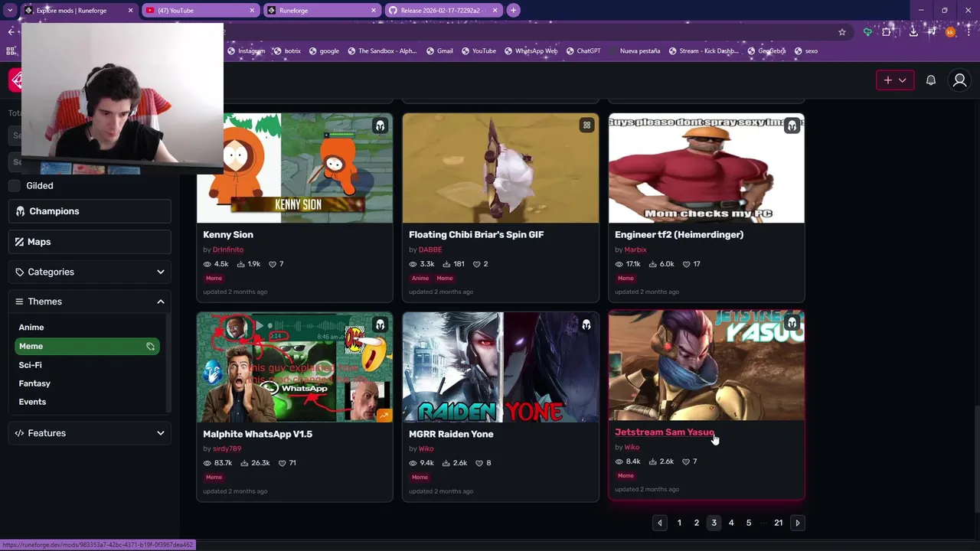Image resolution: width=980 pixels, height=551 pixels.
Task: Open the Gmail bookmark
Action: (439, 51)
